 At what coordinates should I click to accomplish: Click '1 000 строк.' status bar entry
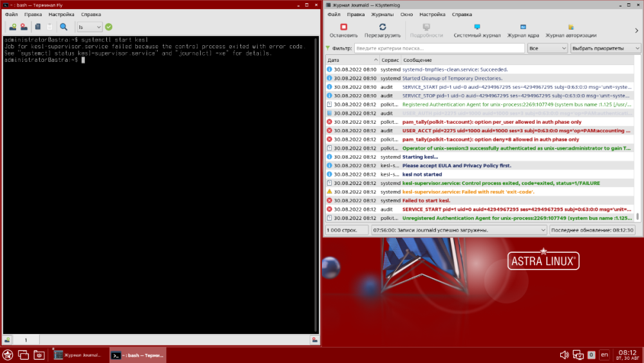pos(347,230)
